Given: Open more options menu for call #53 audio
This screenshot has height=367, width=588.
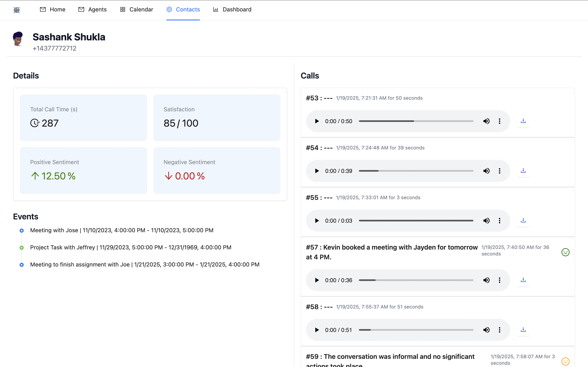Looking at the screenshot, I should [x=500, y=121].
